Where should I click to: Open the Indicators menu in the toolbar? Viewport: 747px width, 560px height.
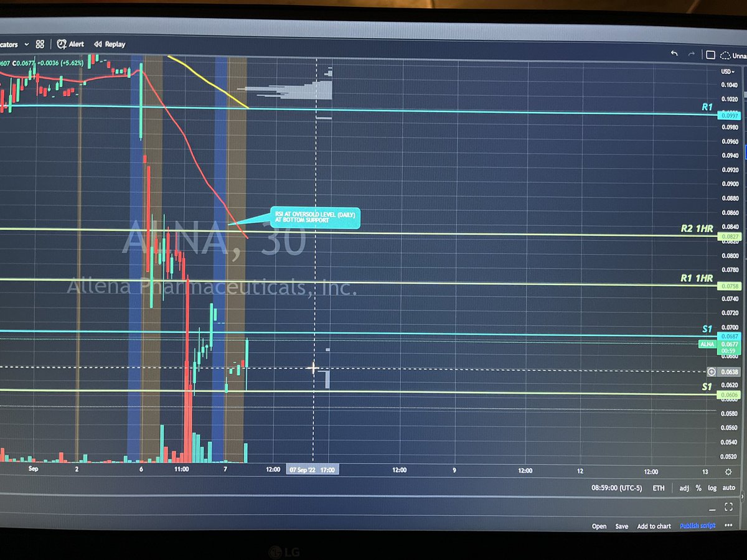coord(9,44)
